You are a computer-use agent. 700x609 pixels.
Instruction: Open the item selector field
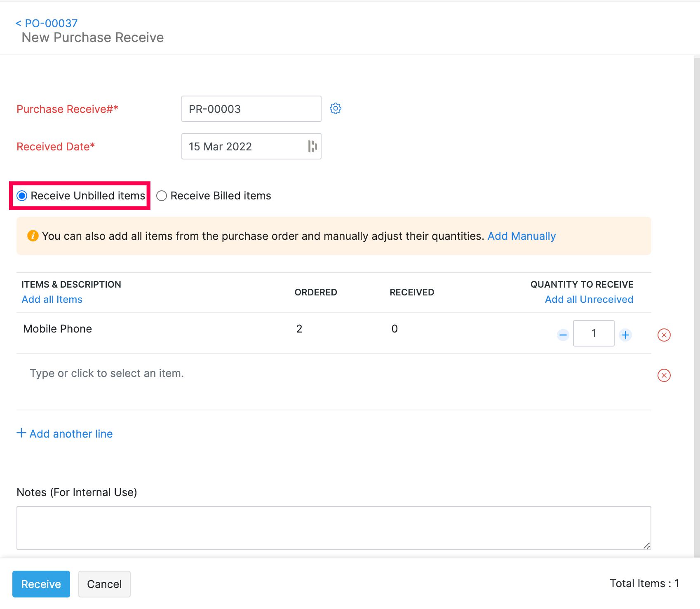click(x=106, y=373)
